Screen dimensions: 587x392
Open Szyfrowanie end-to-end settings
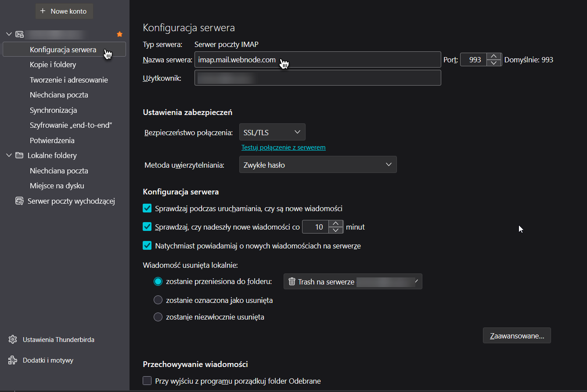click(71, 125)
